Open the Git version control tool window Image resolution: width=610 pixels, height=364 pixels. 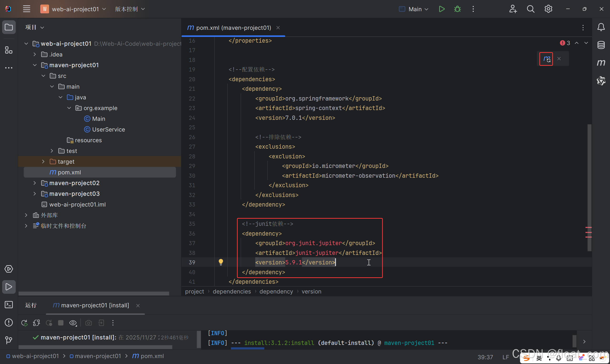click(9, 340)
